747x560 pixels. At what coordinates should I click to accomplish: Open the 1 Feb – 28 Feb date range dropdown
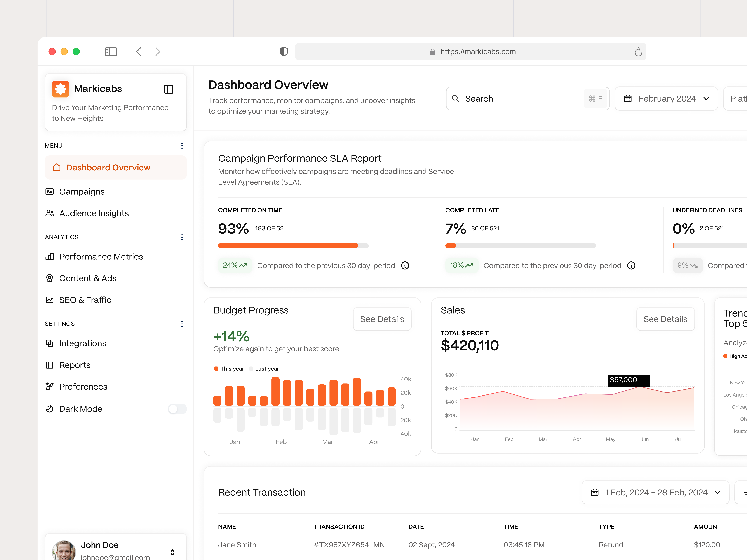(655, 492)
